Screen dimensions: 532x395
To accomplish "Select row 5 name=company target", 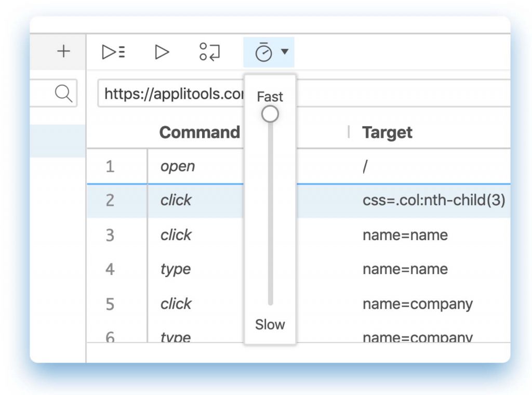I will point(417,304).
